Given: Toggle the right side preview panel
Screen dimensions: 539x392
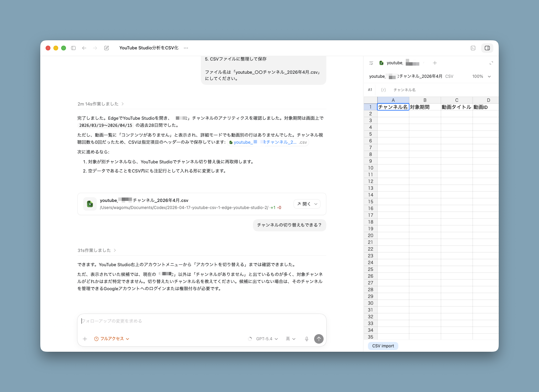Looking at the screenshot, I should [x=487, y=48].
